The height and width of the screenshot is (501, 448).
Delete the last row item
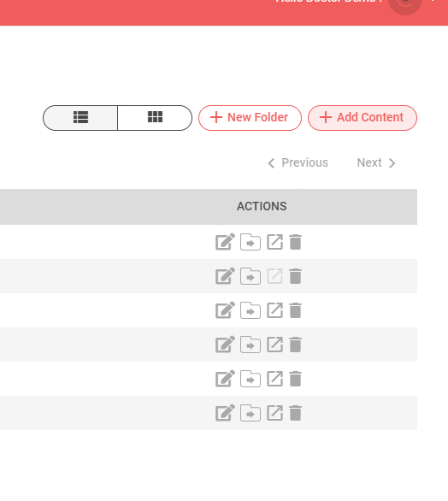[295, 413]
